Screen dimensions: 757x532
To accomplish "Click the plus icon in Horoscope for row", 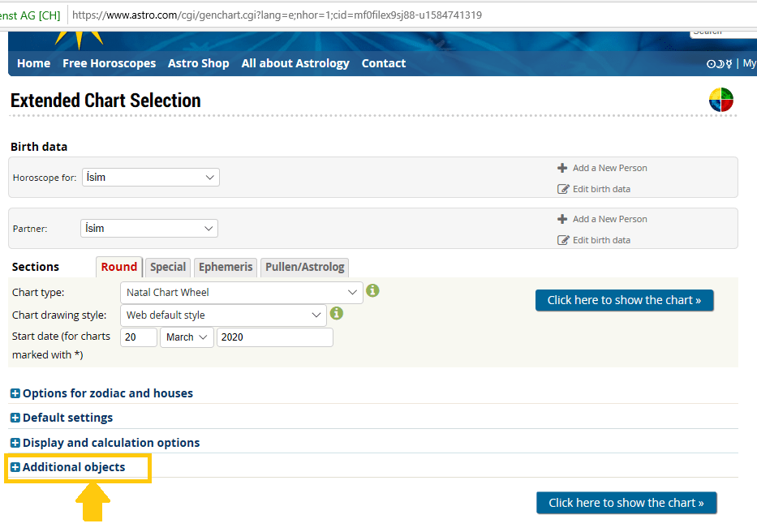I will tap(562, 168).
